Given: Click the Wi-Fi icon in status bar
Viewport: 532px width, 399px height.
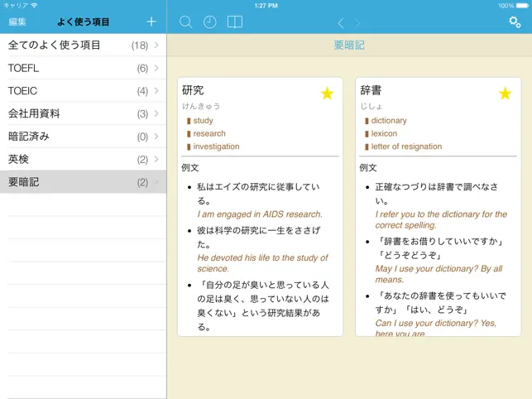Looking at the screenshot, I should 34,5.
